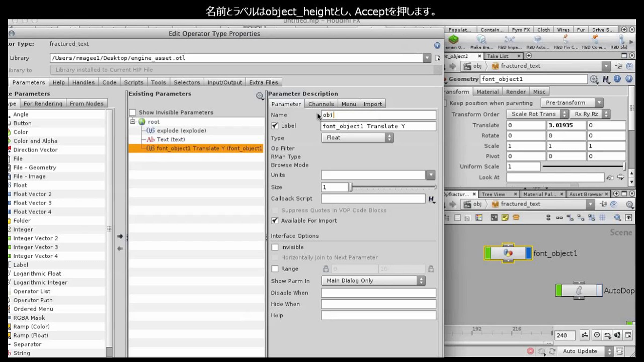
Task: Click the Make Breakable shelf tool
Action: point(481,42)
